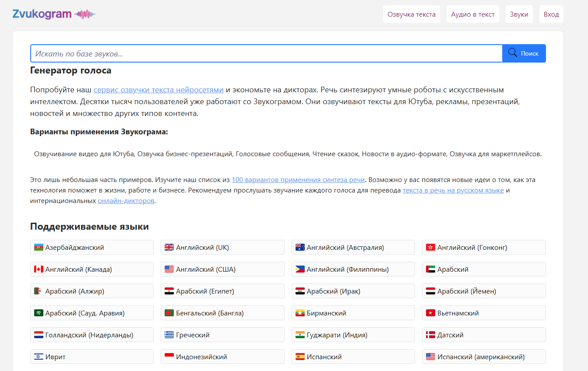The image size is (588, 371).
Task: Open the Озвучка текста menu item
Action: (411, 14)
